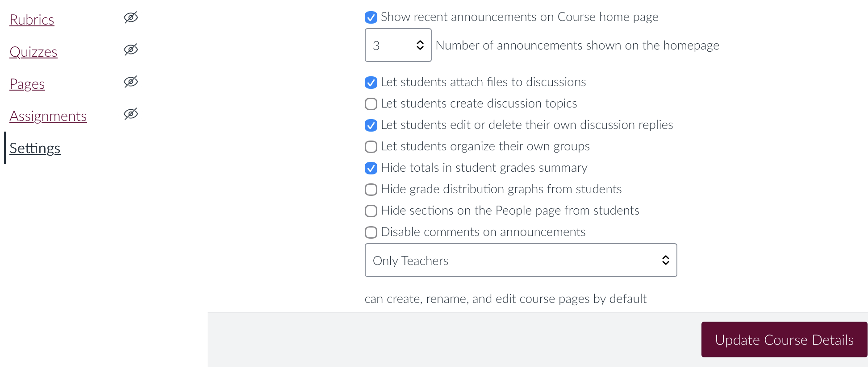Select the Settings navigation item
Screen dimensions: 868x385
coord(35,148)
